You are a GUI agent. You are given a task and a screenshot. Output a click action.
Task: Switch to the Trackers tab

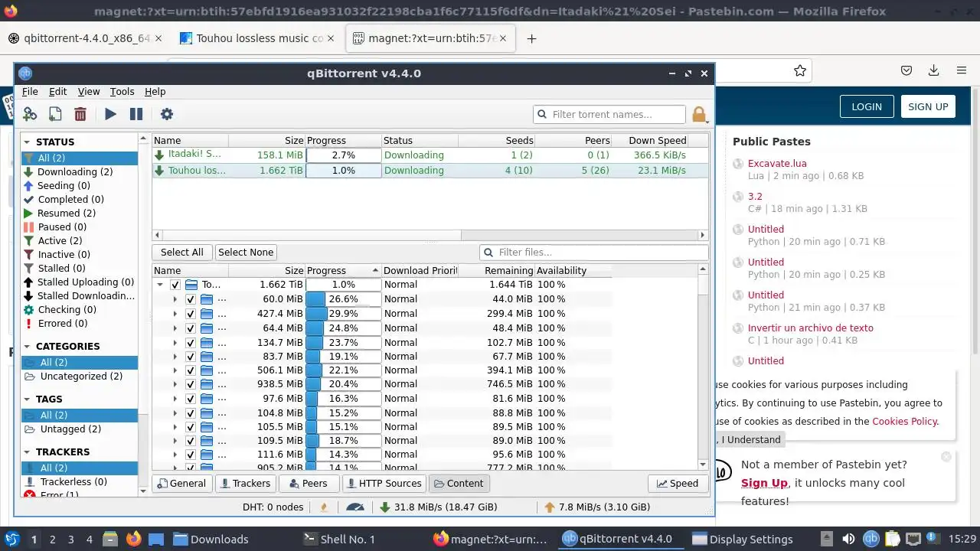tap(245, 483)
